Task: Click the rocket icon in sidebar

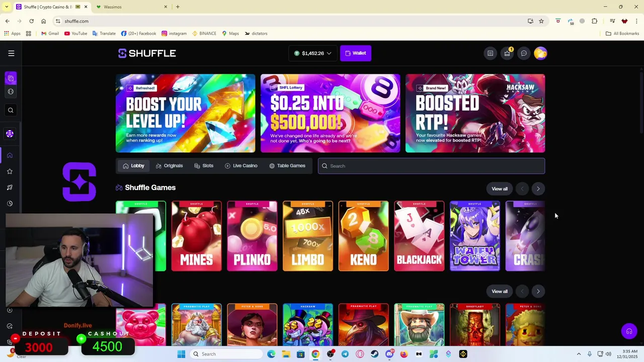Action: (10, 188)
